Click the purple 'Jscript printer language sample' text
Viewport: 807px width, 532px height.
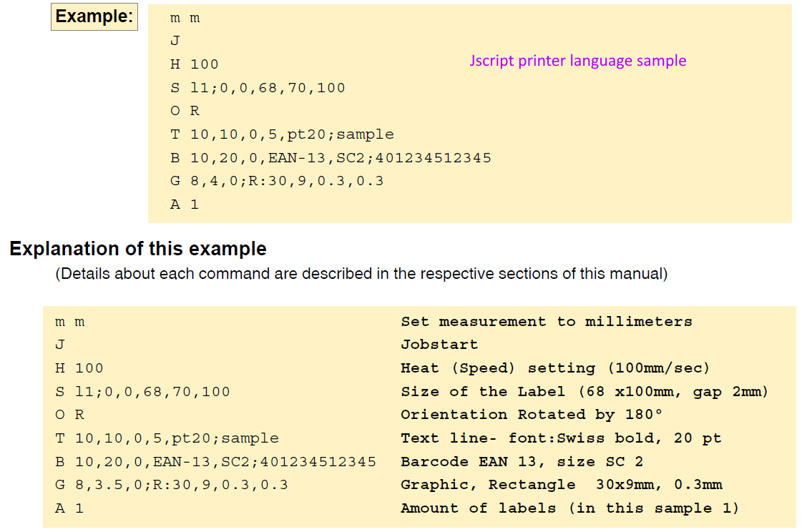point(577,60)
